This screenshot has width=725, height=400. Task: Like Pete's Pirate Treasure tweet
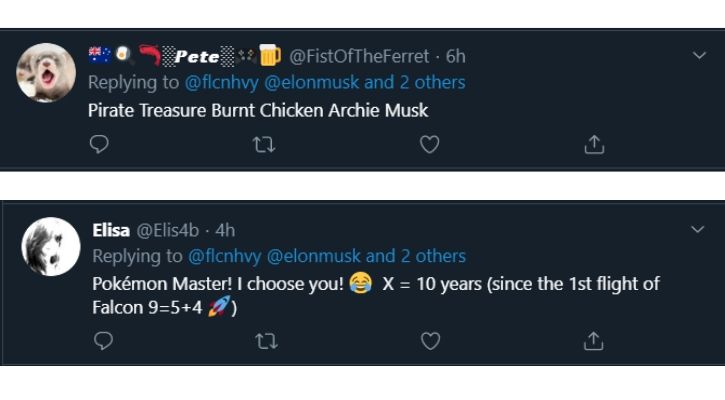(429, 145)
